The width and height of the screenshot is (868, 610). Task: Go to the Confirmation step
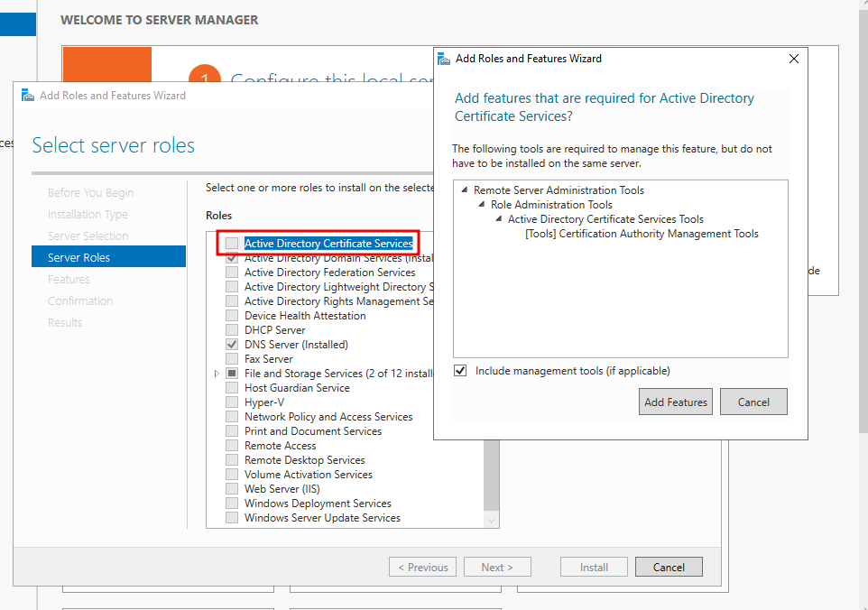click(x=80, y=300)
